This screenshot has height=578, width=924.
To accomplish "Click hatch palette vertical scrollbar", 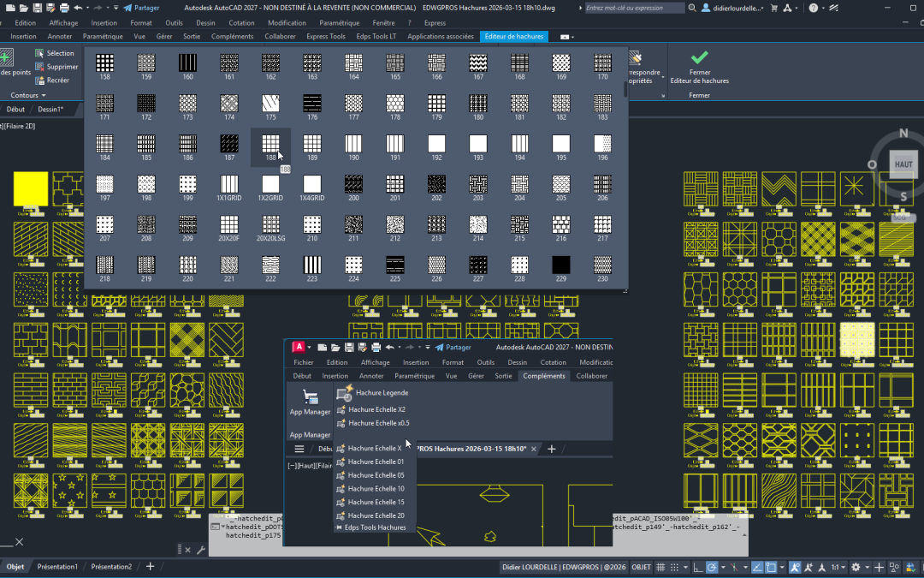I will tap(625, 90).
